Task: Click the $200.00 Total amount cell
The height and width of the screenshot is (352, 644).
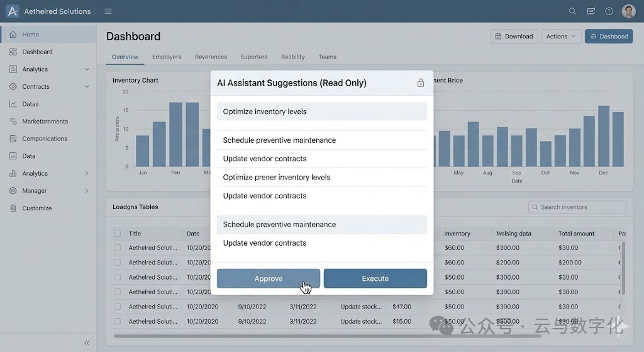Action: point(570,263)
